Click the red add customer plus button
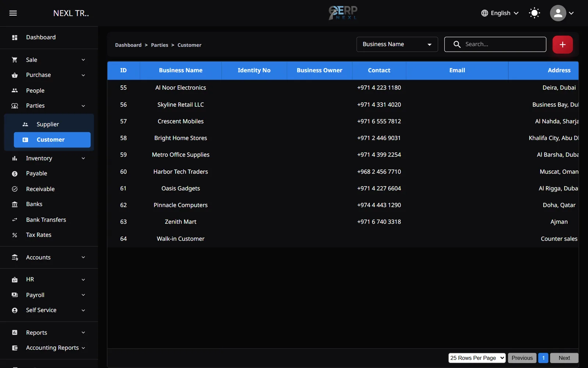Image resolution: width=588 pixels, height=368 pixels. 562,45
